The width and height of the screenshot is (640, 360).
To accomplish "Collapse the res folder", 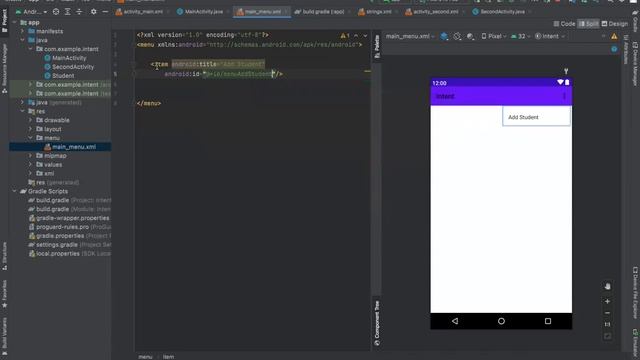I will coord(22,111).
